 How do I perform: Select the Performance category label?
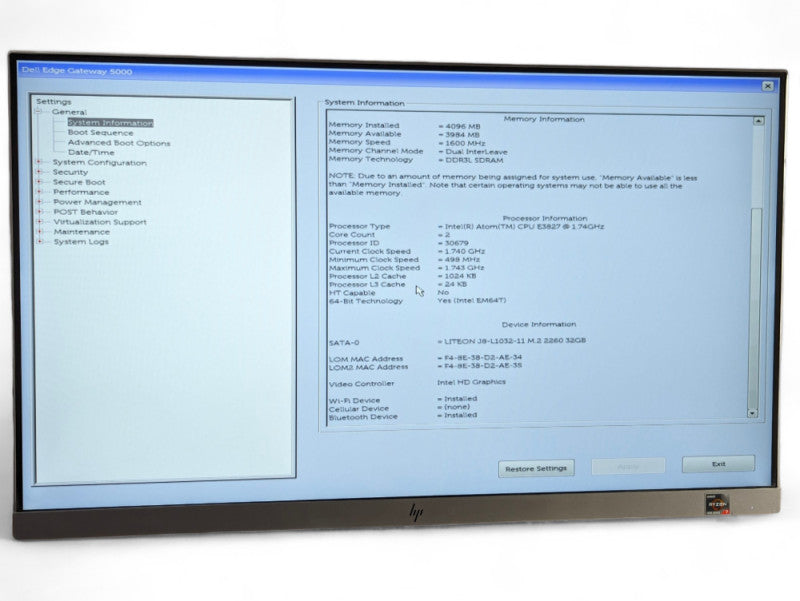81,192
